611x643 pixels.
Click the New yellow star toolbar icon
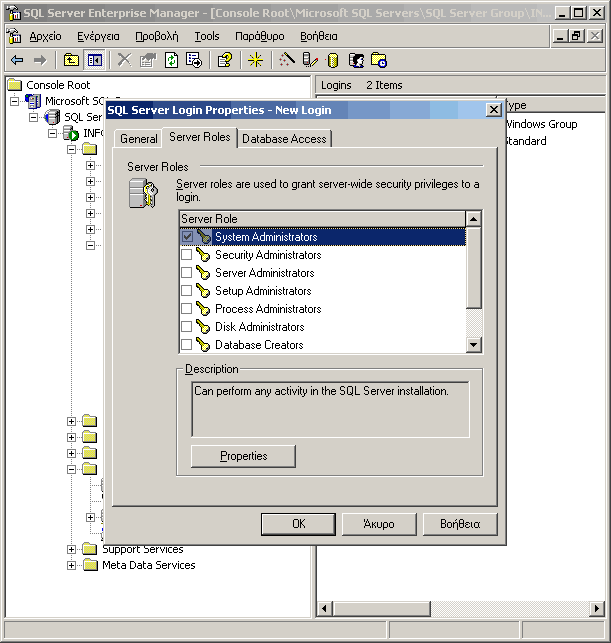pos(255,60)
